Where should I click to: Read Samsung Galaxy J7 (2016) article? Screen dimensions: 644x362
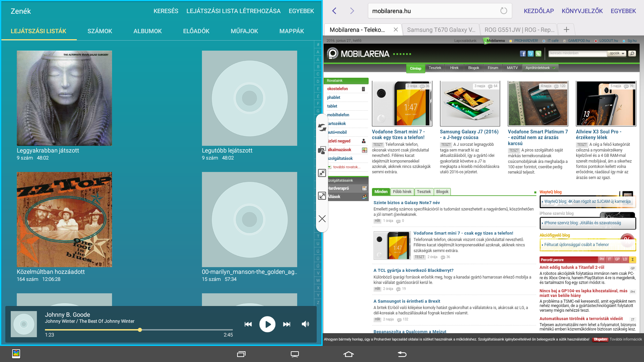coord(469,134)
